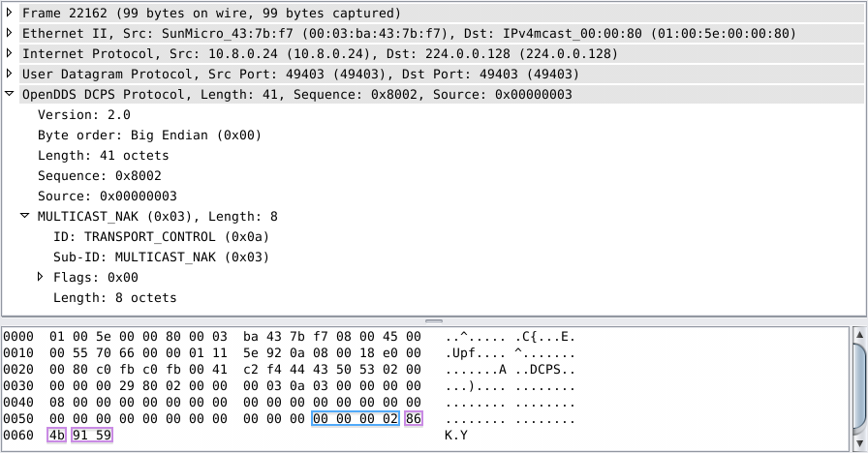Click the hex pane scroll down arrow
This screenshot has width=868, height=453.
(x=859, y=443)
